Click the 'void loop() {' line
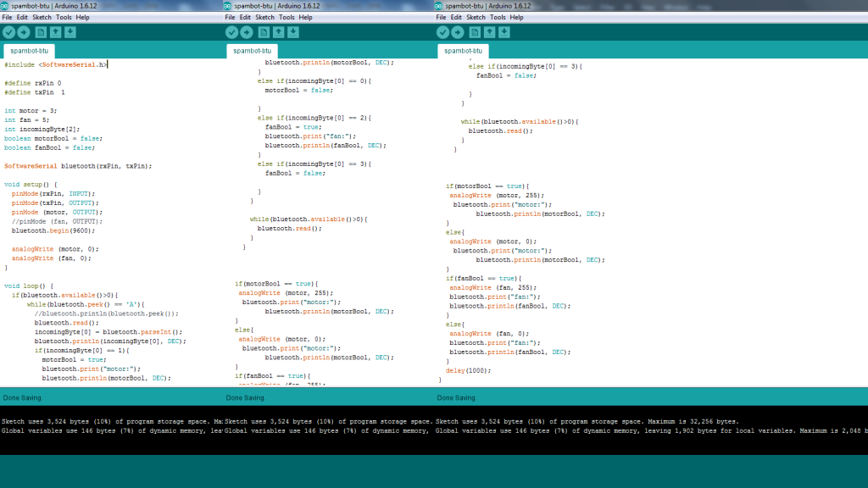The image size is (868, 488). point(29,286)
